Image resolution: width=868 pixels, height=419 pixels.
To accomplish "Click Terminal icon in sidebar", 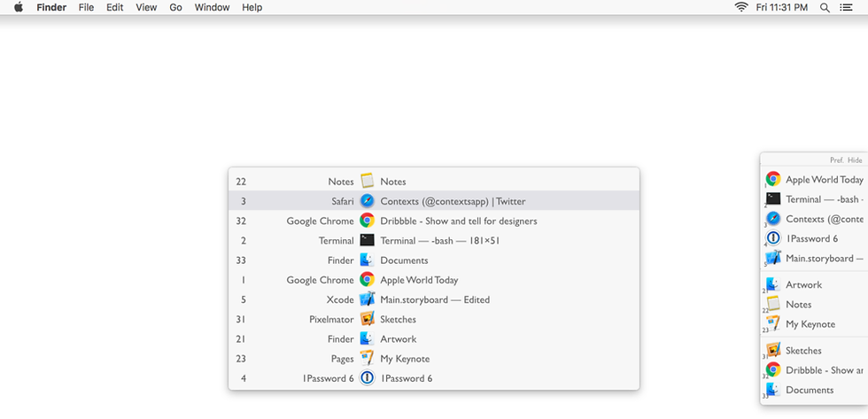I will point(773,198).
